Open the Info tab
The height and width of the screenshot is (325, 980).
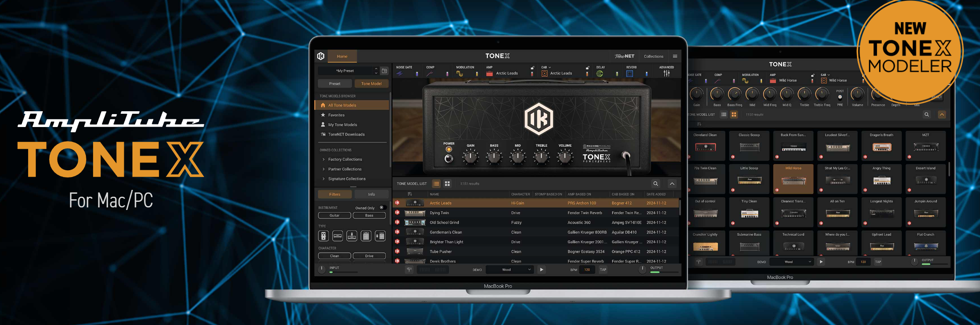point(371,194)
